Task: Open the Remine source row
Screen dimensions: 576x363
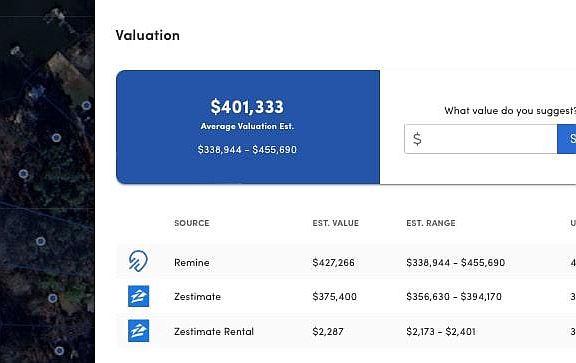Action: point(346,262)
